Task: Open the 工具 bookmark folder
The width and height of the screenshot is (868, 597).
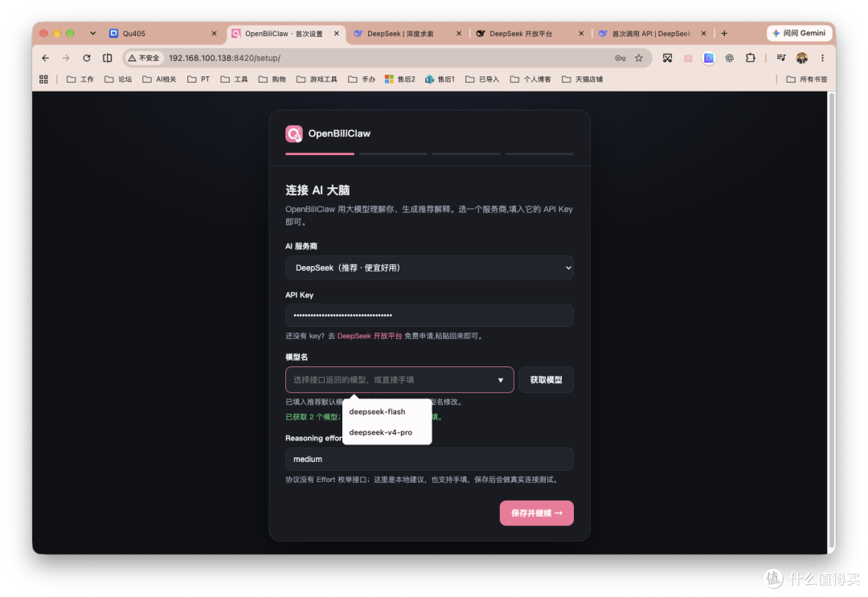Action: coord(234,79)
